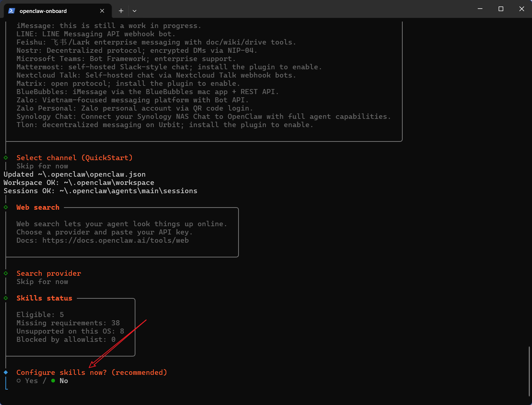Viewport: 532px width, 405px height.
Task: Click the 'Workspace OK' line
Action: [x=79, y=183]
